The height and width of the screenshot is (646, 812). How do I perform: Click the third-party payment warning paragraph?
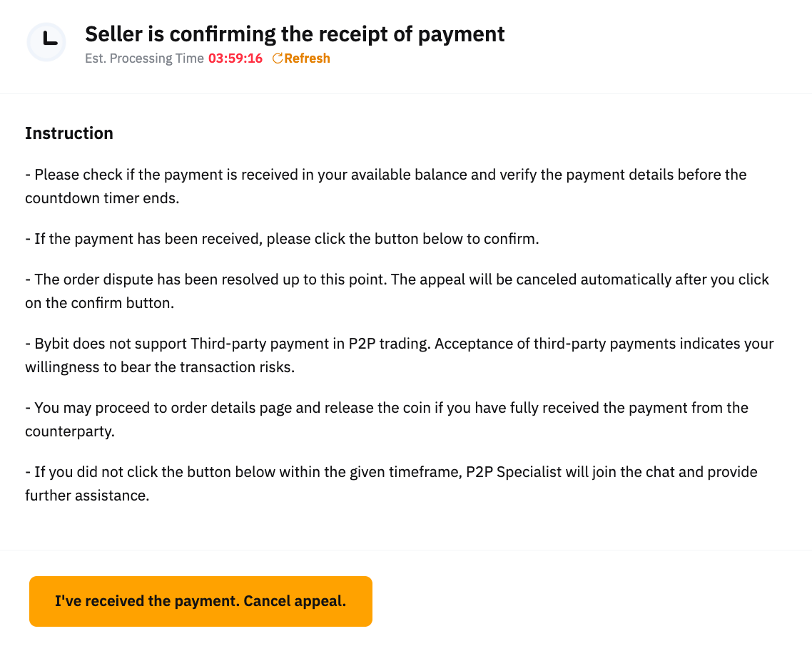[400, 344]
